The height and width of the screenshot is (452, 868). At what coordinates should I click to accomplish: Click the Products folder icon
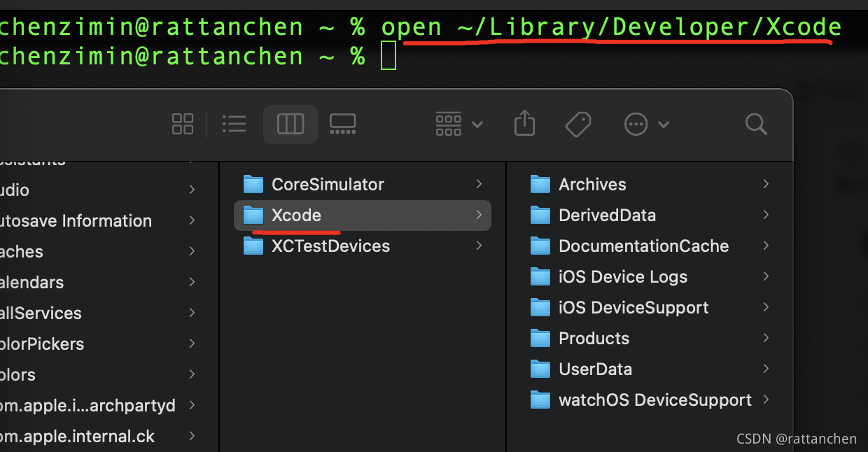[540, 338]
